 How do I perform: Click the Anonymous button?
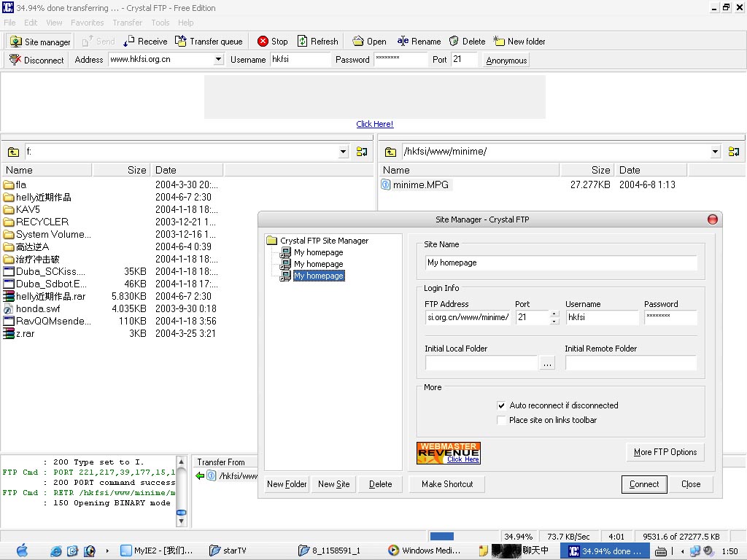[506, 61]
